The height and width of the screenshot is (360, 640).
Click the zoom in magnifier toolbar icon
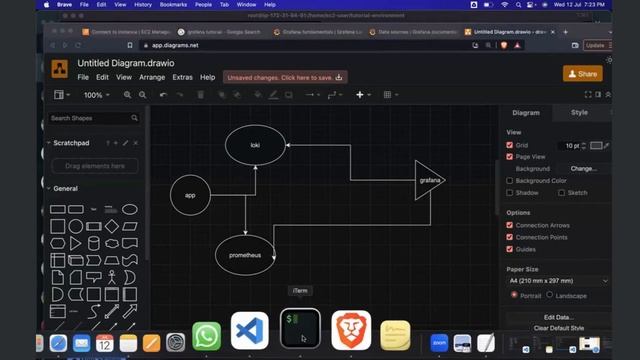coord(127,95)
